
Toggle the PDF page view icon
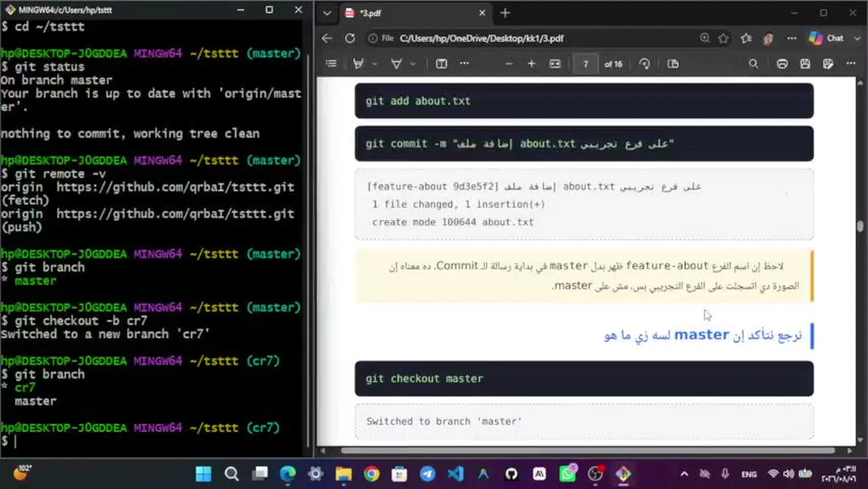[673, 64]
